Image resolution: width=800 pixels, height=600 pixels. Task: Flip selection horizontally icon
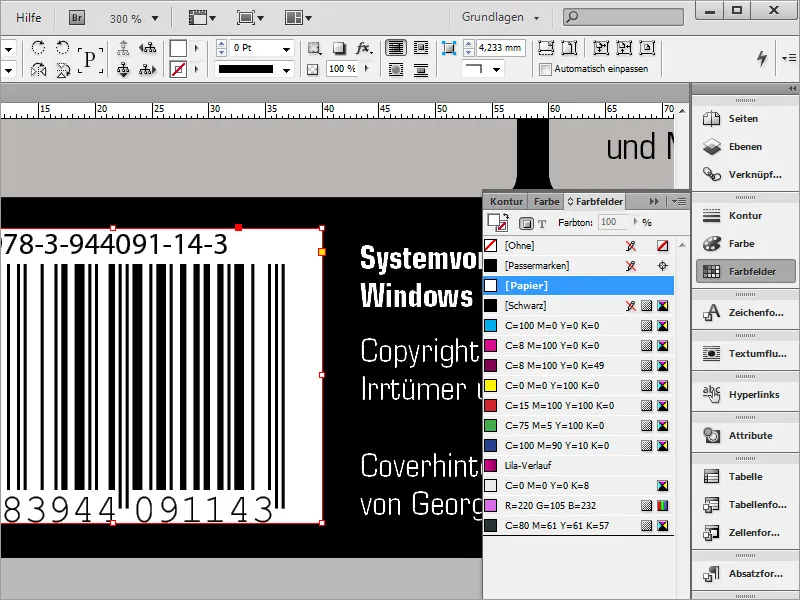pyautogui.click(x=38, y=69)
